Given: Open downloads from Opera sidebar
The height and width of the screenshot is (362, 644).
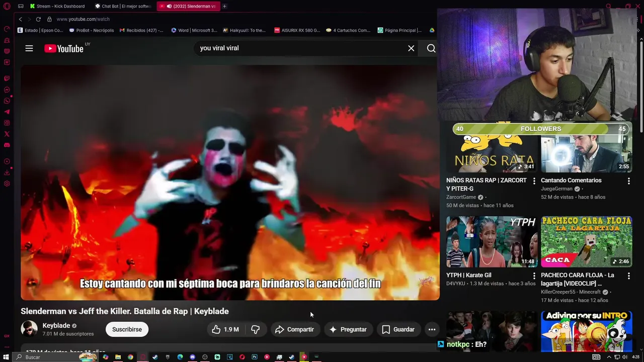Looking at the screenshot, I should click(7, 172).
